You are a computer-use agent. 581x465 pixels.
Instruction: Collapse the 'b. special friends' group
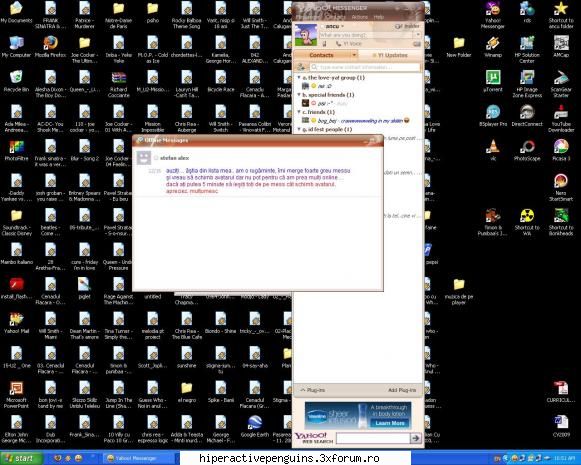[299, 95]
